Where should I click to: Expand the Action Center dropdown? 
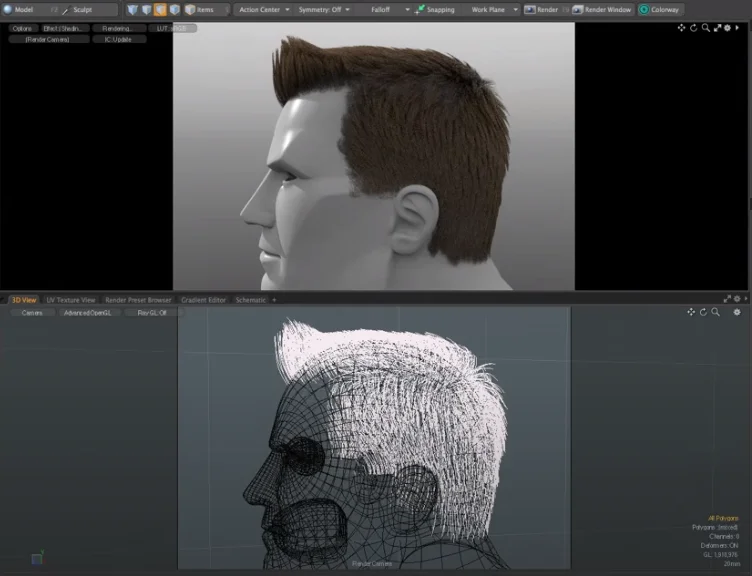point(264,10)
